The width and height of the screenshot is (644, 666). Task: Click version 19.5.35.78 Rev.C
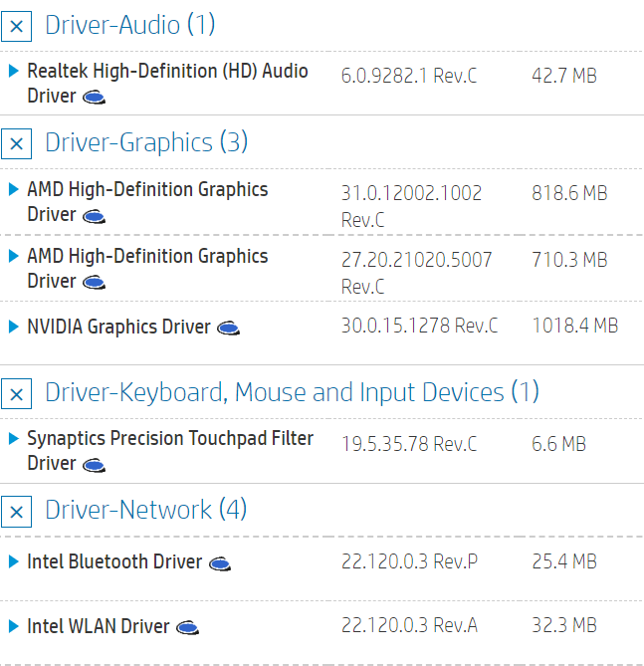[409, 444]
